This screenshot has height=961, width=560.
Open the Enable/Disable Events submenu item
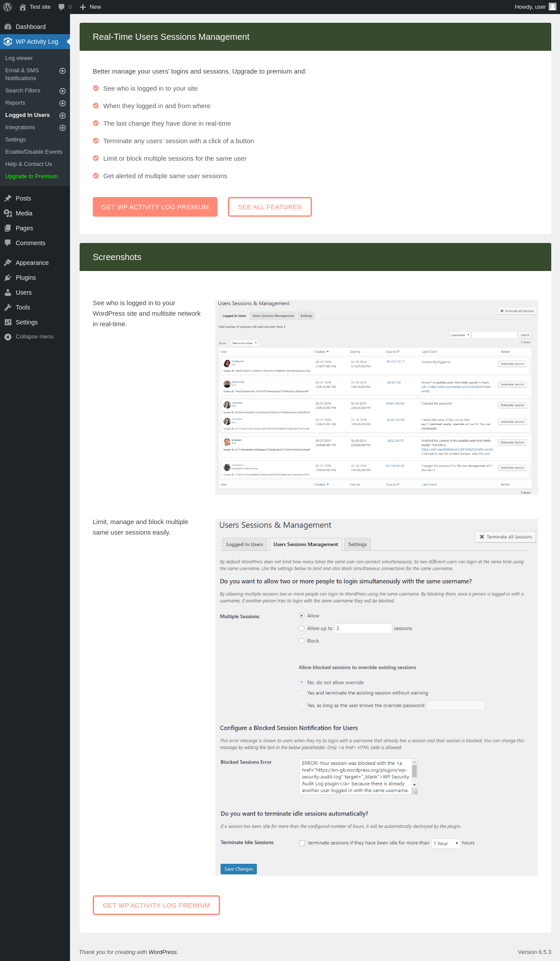coord(34,152)
